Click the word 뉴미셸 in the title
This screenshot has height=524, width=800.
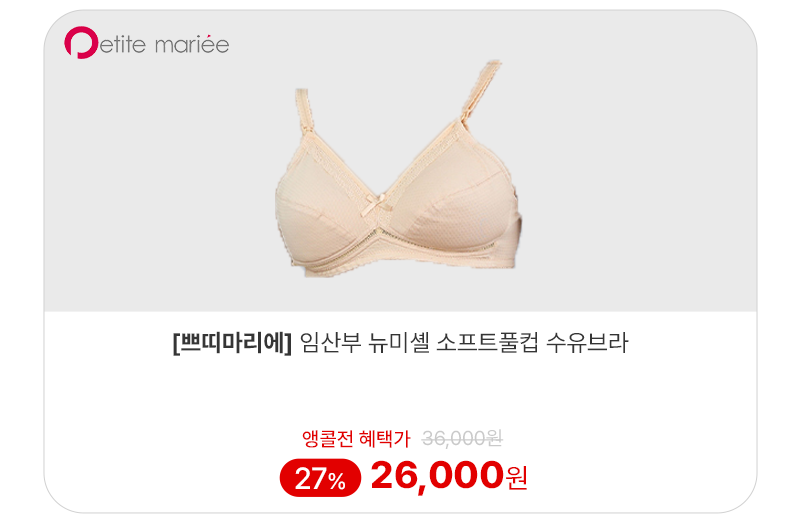[x=398, y=342]
